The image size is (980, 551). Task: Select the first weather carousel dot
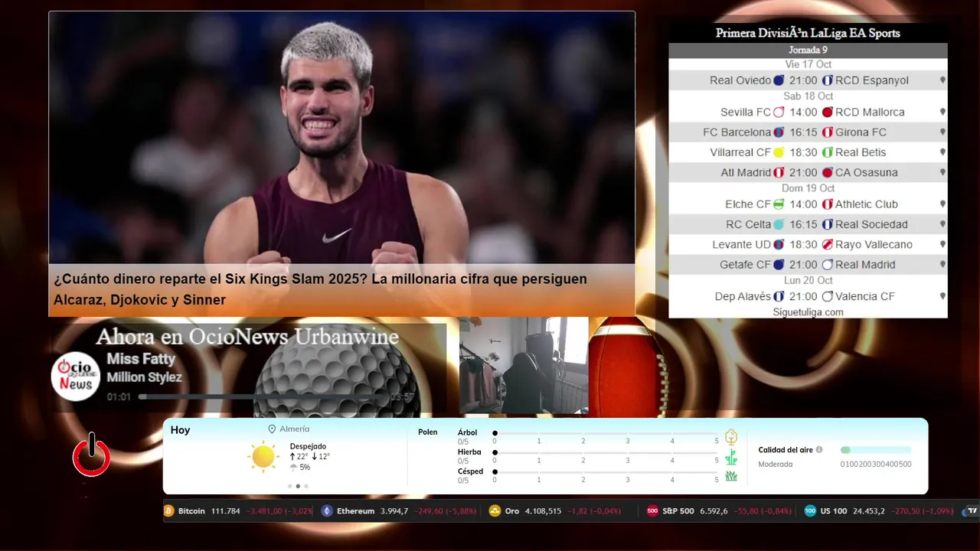tap(289, 486)
